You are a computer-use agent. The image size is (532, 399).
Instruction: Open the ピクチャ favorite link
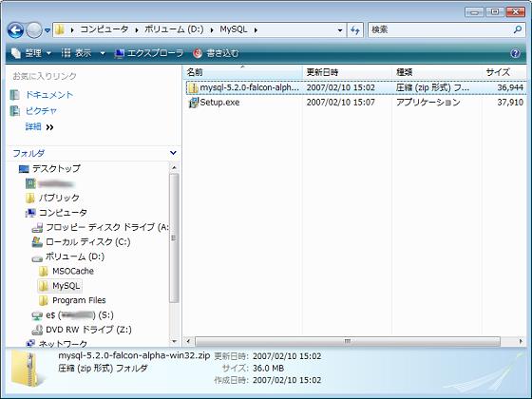tap(41, 111)
